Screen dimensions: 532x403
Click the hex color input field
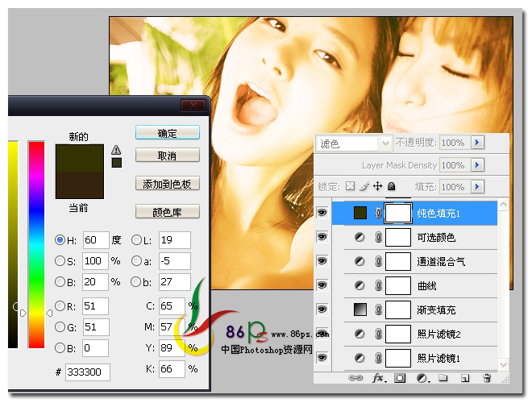88,372
